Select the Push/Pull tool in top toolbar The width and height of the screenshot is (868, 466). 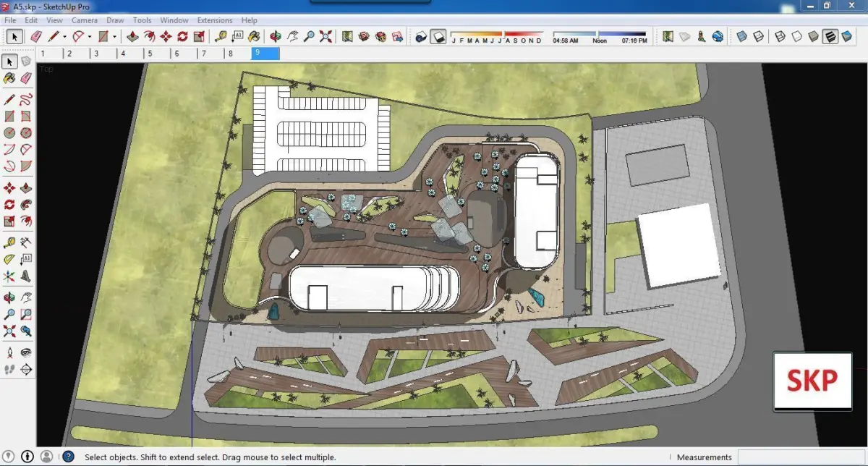132,36
